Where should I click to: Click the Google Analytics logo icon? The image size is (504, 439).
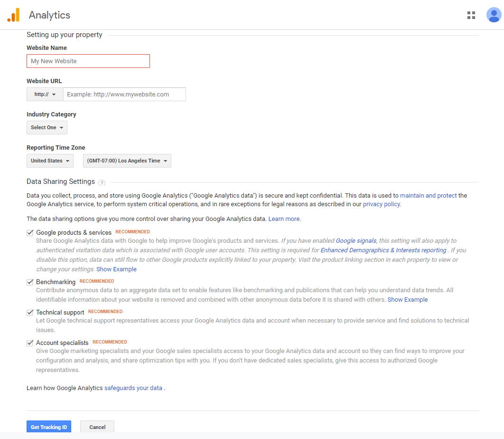[13, 15]
